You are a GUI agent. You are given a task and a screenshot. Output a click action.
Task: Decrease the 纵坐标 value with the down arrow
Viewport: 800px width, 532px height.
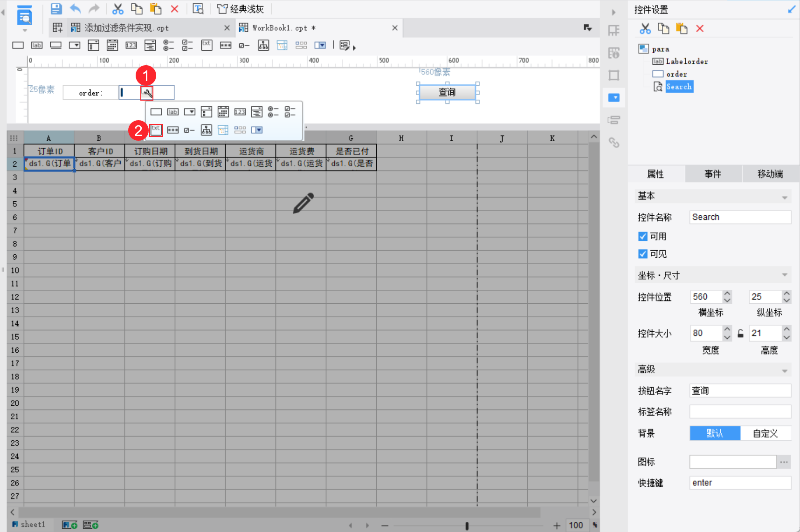pyautogui.click(x=787, y=300)
